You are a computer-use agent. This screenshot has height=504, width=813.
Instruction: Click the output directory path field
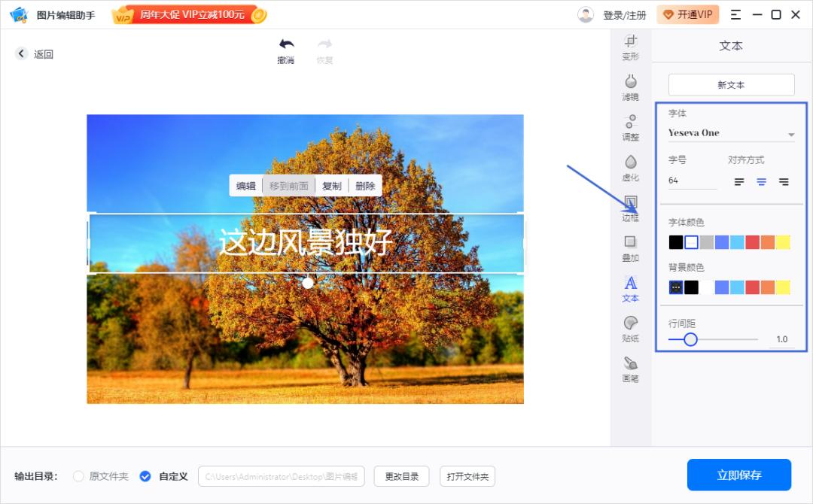(281, 476)
